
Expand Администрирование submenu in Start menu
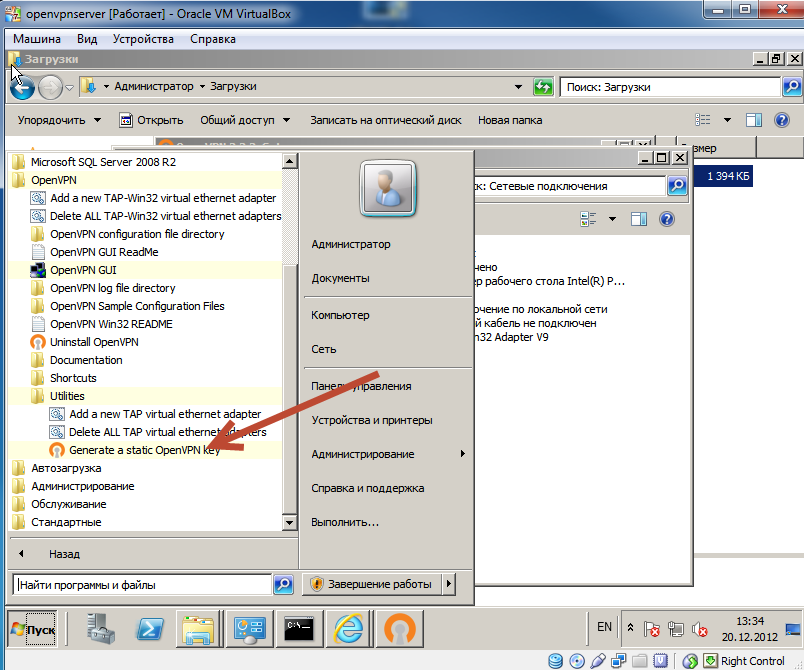tap(463, 454)
